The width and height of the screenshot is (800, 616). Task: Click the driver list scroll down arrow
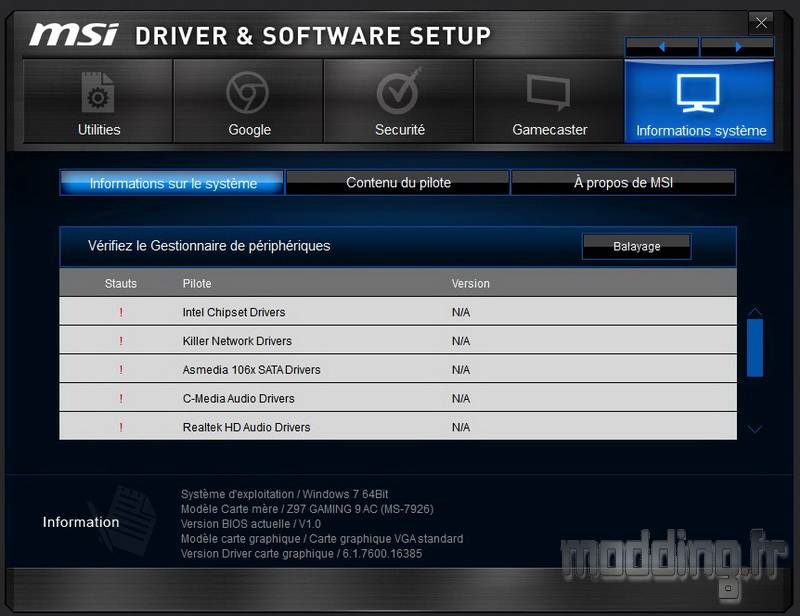(x=755, y=429)
